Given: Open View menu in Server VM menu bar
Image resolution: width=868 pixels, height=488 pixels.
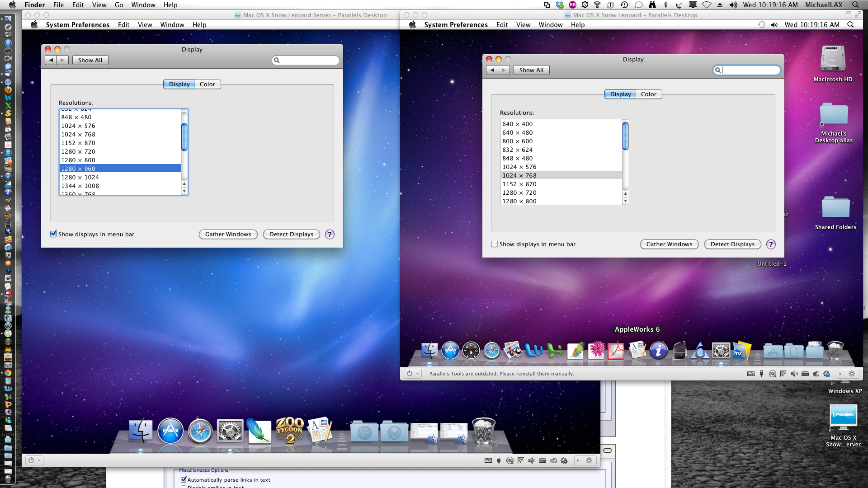Looking at the screenshot, I should coord(145,25).
